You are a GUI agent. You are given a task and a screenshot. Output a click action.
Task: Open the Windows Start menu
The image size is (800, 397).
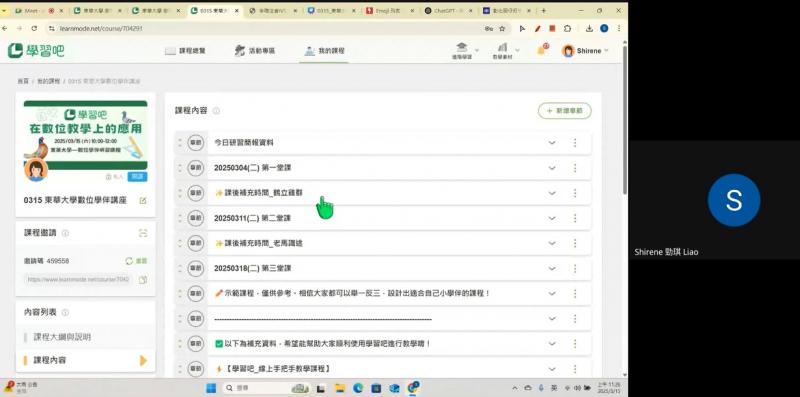pyautogui.click(x=211, y=388)
